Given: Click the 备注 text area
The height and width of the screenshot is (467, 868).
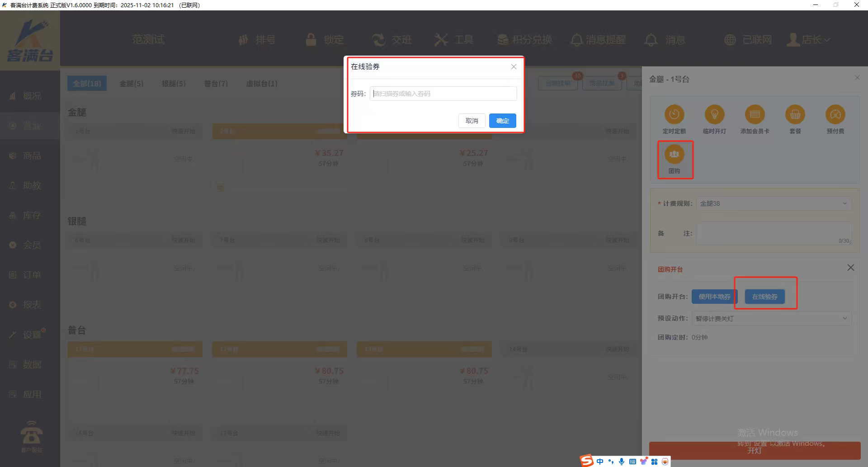Looking at the screenshot, I should tap(774, 233).
